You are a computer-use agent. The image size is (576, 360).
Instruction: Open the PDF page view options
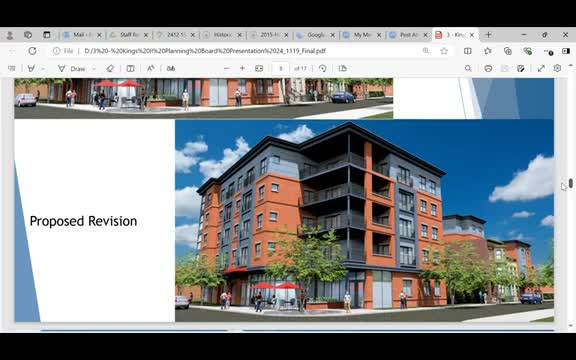pyautogui.click(x=342, y=68)
